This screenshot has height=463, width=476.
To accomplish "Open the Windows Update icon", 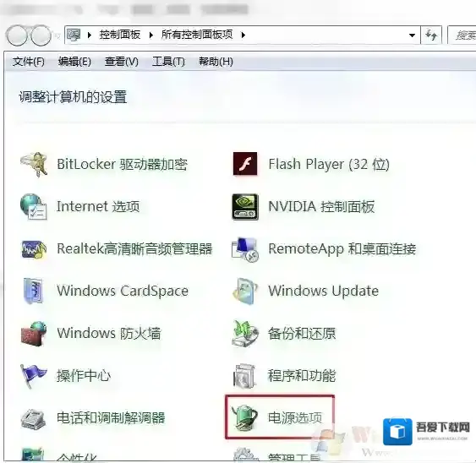I will click(245, 291).
